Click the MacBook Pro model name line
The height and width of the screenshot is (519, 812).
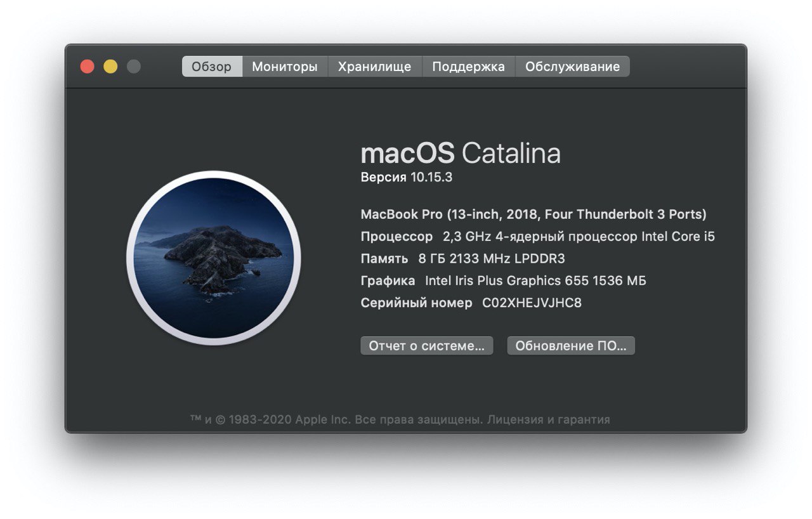point(534,214)
